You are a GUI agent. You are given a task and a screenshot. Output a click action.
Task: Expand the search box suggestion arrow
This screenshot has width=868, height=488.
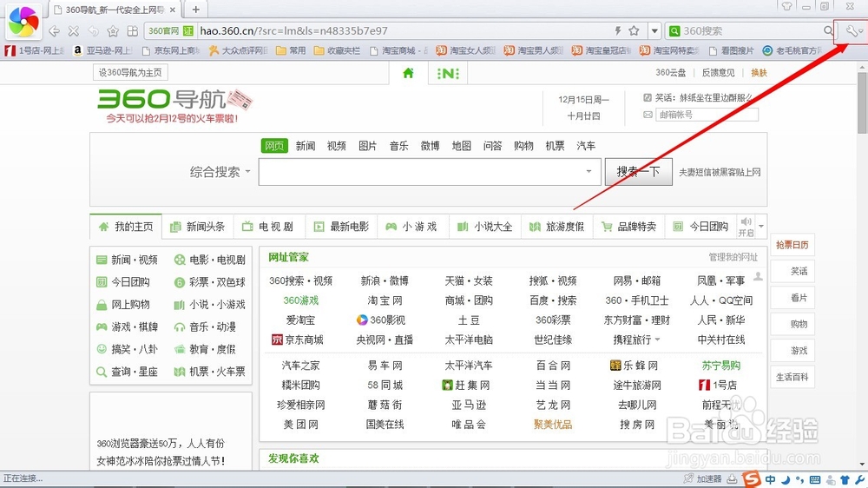coord(589,172)
